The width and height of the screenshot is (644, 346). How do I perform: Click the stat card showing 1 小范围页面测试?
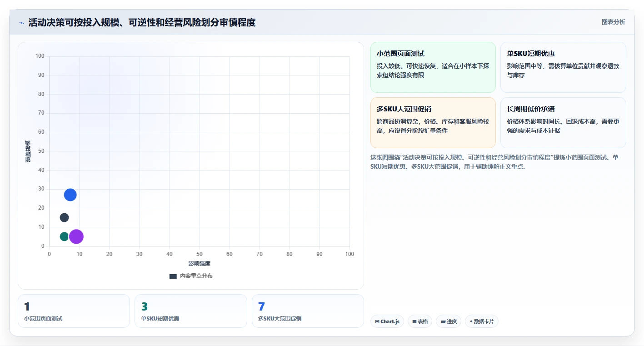tap(74, 311)
